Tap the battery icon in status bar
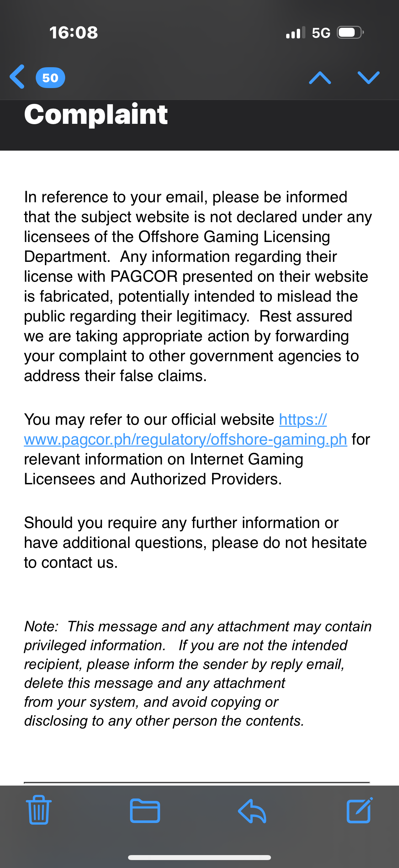The height and width of the screenshot is (868, 399). [x=350, y=33]
